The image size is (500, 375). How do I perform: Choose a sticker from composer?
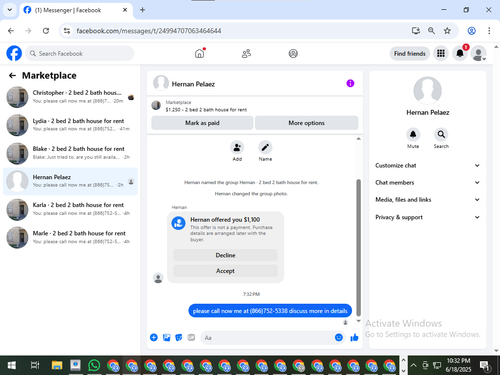(179, 337)
